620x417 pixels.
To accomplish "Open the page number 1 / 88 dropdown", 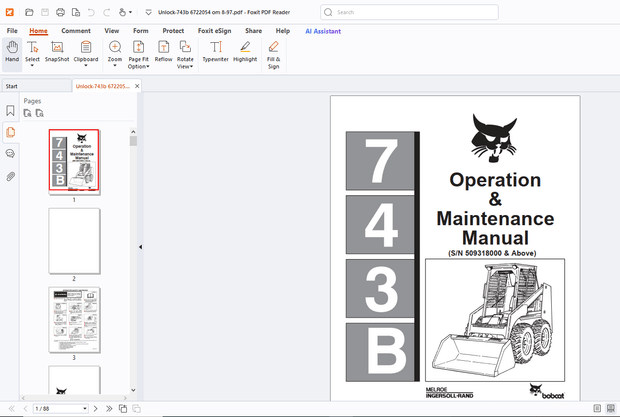I will pos(85,409).
